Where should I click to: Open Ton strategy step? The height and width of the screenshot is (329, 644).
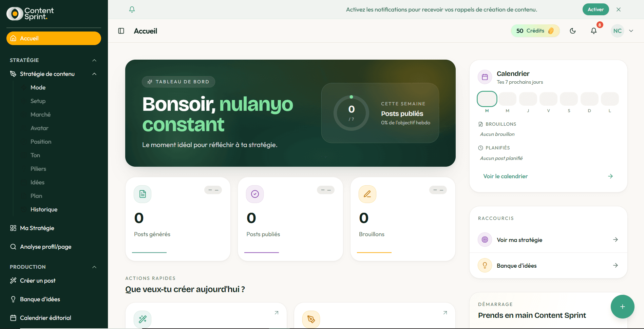(x=35, y=155)
